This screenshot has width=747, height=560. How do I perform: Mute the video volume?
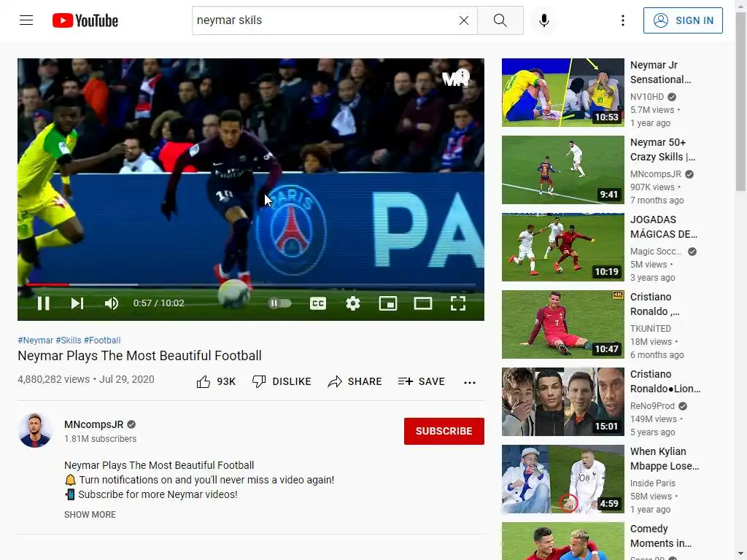tap(112, 303)
